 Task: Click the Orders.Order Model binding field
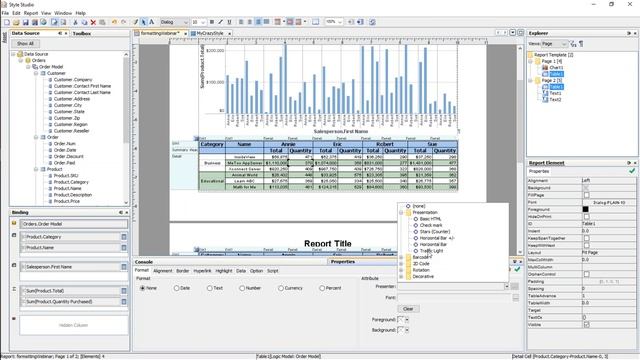tap(73, 224)
